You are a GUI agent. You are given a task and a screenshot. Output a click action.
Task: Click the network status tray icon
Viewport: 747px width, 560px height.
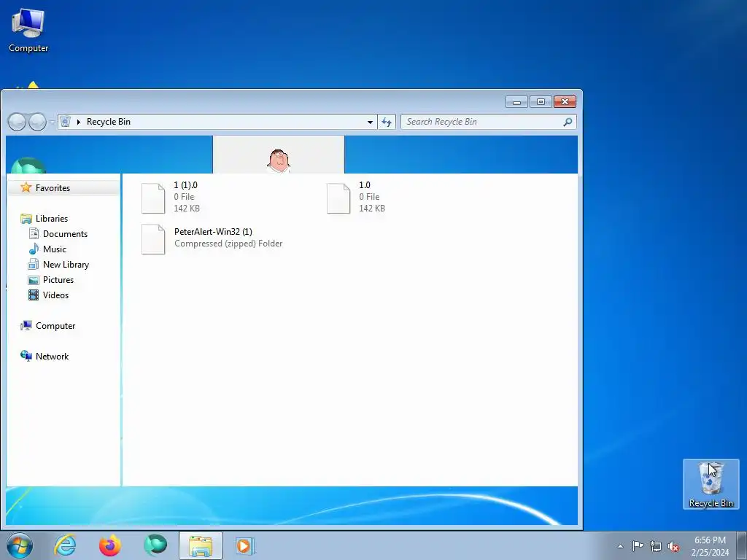pyautogui.click(x=656, y=546)
